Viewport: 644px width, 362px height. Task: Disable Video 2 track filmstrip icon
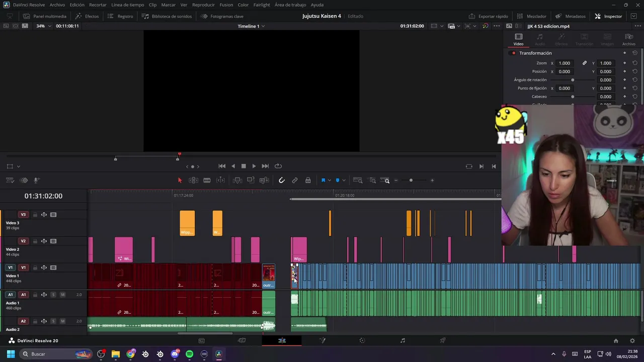coord(53,241)
